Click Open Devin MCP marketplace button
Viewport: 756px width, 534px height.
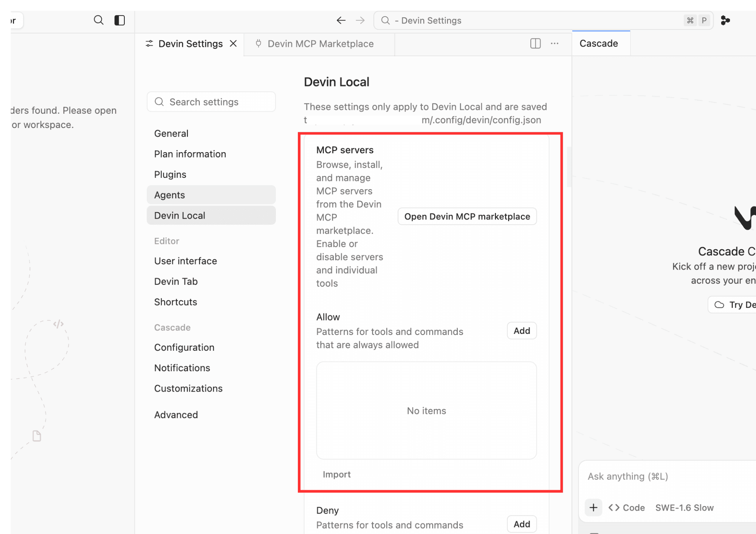pos(467,216)
